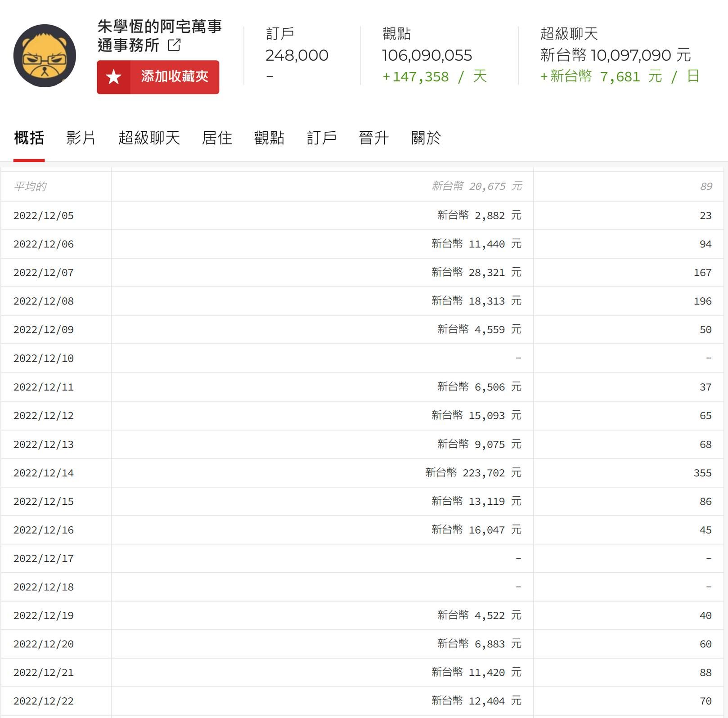Click the amount 新台幣 9,075 元

click(x=480, y=444)
